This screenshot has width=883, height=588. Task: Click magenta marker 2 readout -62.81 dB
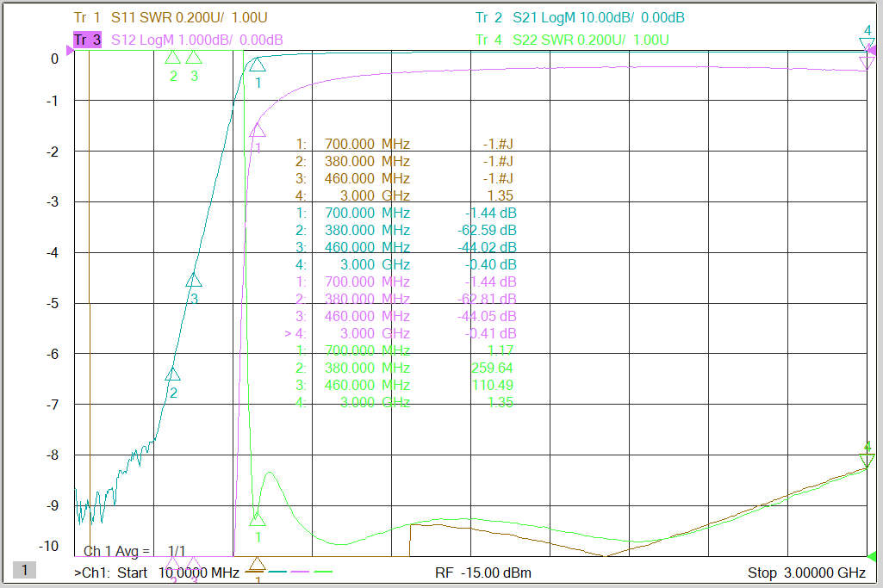point(487,299)
